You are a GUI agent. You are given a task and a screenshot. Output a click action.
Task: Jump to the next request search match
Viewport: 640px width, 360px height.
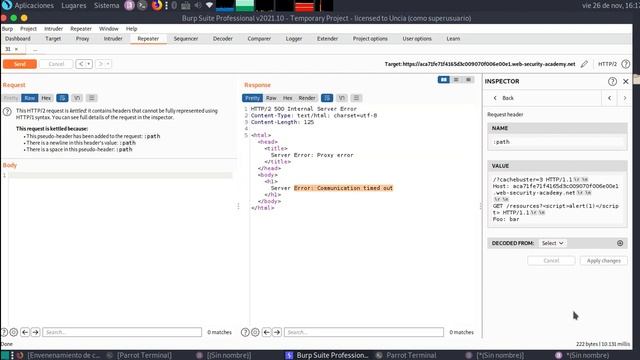36,332
